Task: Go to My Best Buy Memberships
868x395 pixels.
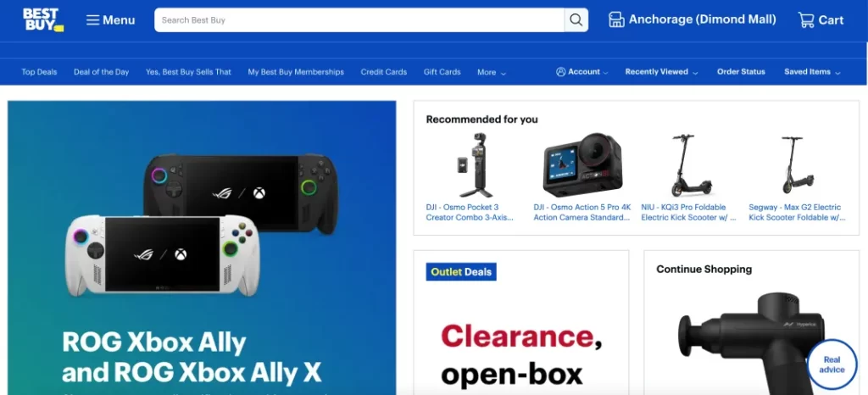Action: click(296, 72)
